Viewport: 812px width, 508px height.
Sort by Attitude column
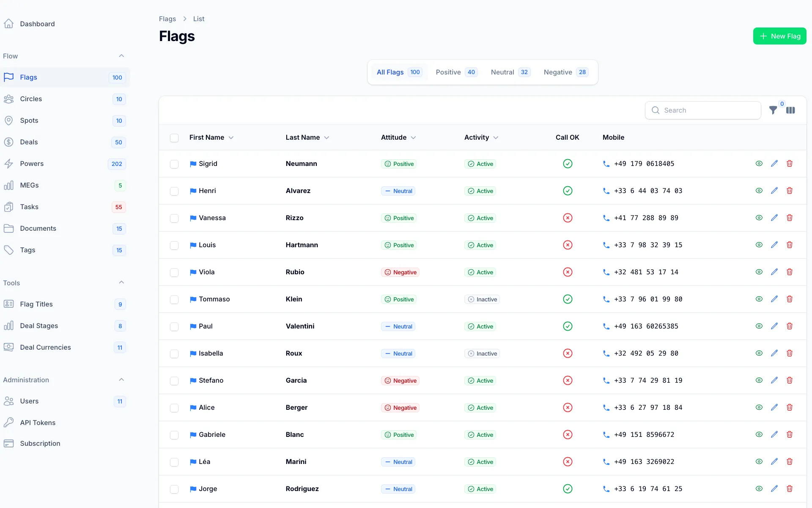[x=398, y=138]
